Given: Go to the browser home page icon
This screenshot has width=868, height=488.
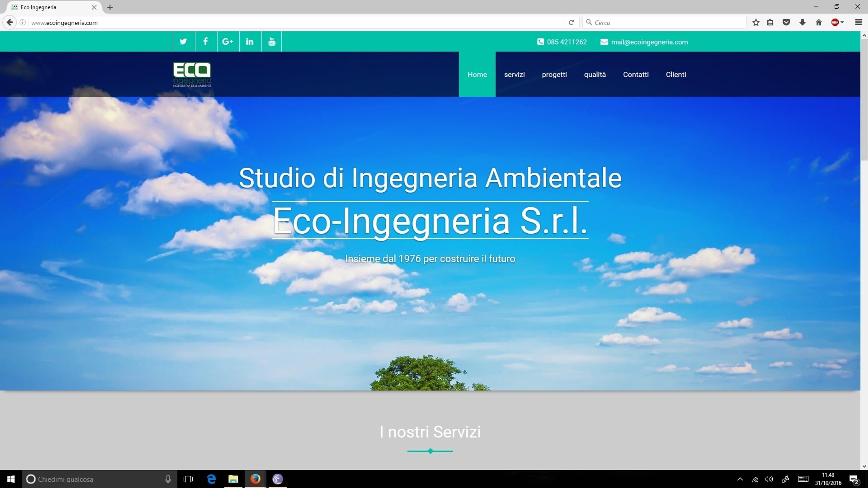Looking at the screenshot, I should pos(819,23).
